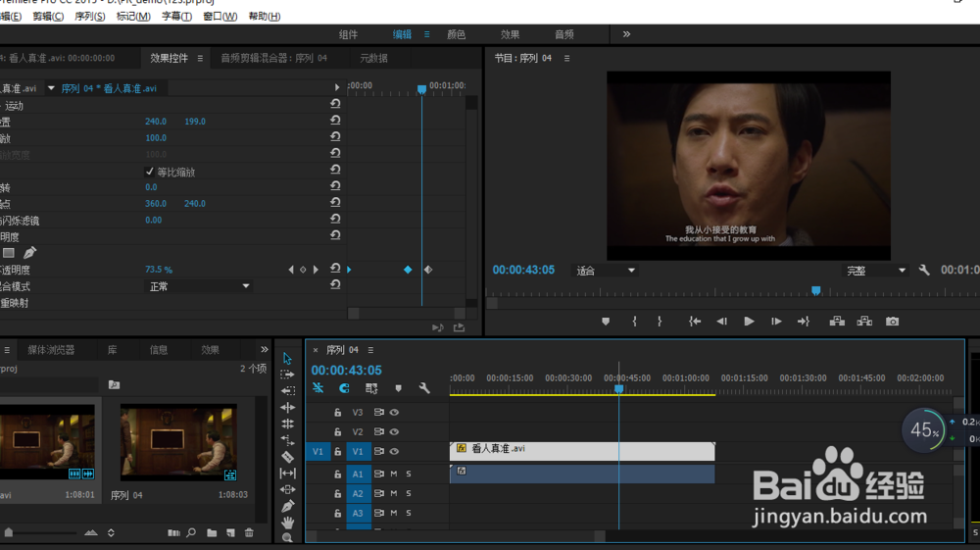Select the Hand tool

[x=287, y=522]
